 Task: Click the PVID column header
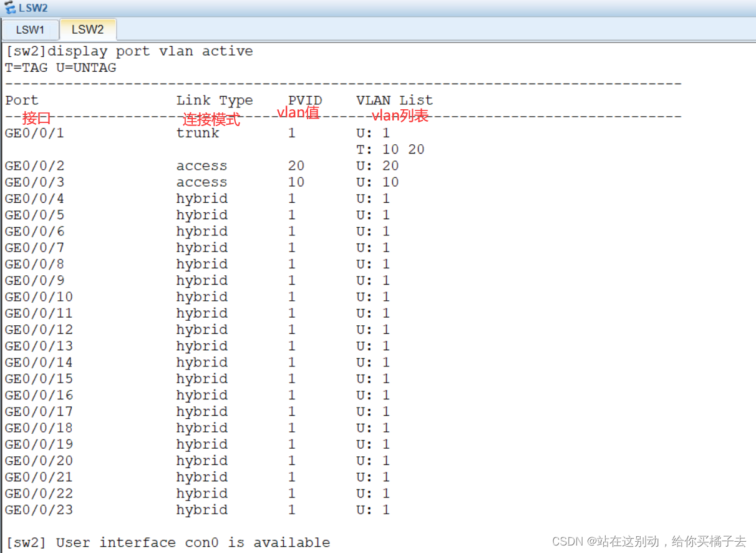tap(306, 100)
